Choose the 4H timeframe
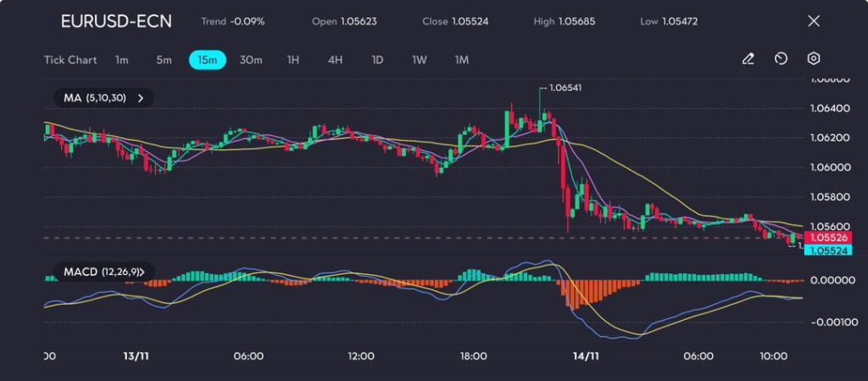Viewport: 868px width, 381px height. (x=335, y=60)
